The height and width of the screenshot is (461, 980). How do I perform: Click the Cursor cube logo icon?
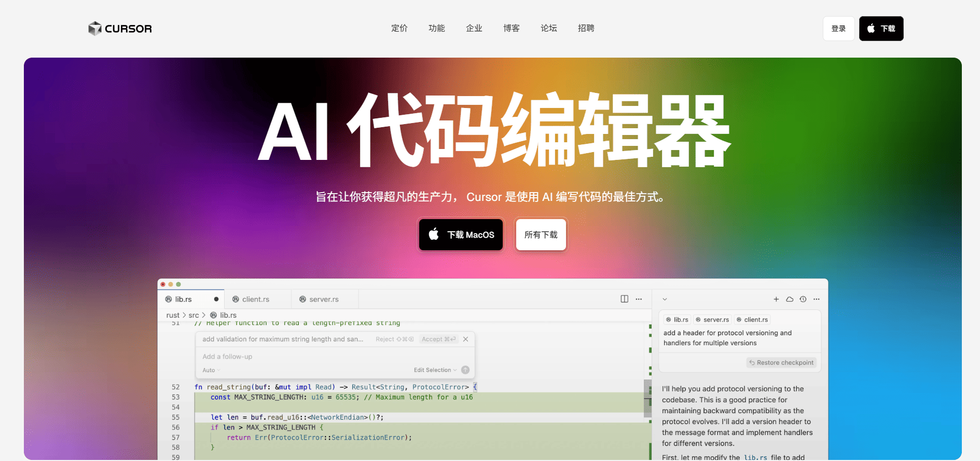94,29
